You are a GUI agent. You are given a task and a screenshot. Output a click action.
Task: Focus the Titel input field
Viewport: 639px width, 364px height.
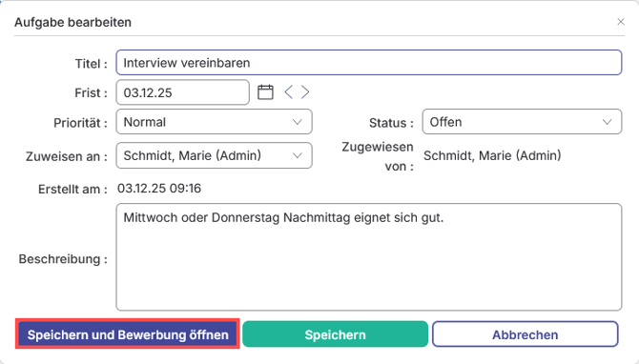pyautogui.click(x=369, y=63)
